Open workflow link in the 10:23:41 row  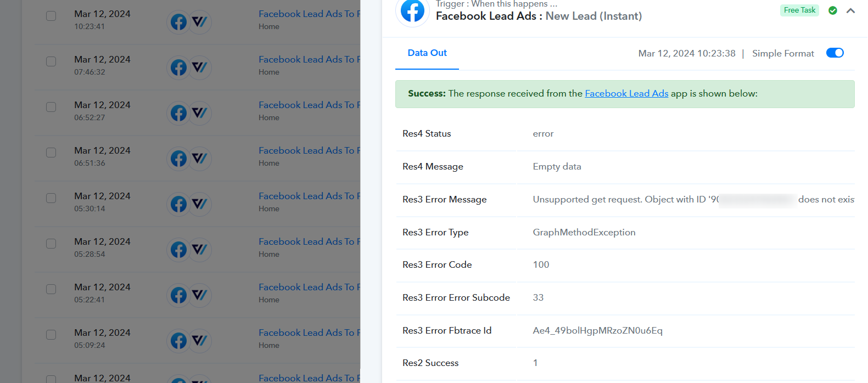pyautogui.click(x=309, y=14)
